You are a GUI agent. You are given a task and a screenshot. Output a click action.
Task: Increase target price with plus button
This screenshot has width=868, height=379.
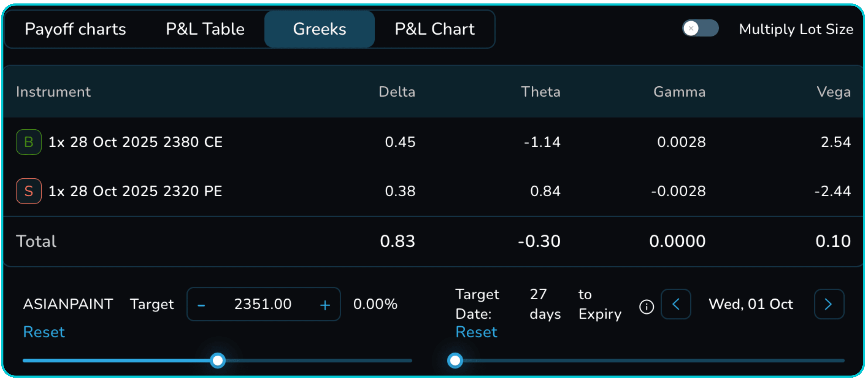325,305
